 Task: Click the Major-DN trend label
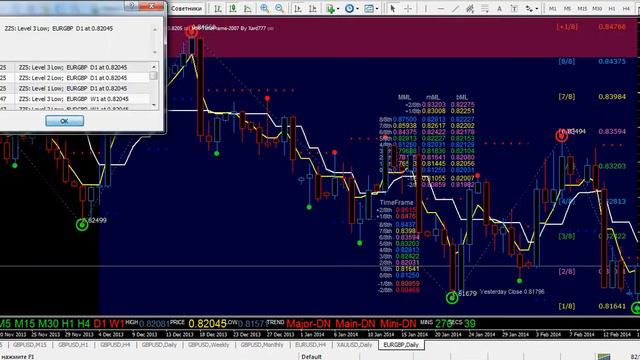(x=308, y=324)
